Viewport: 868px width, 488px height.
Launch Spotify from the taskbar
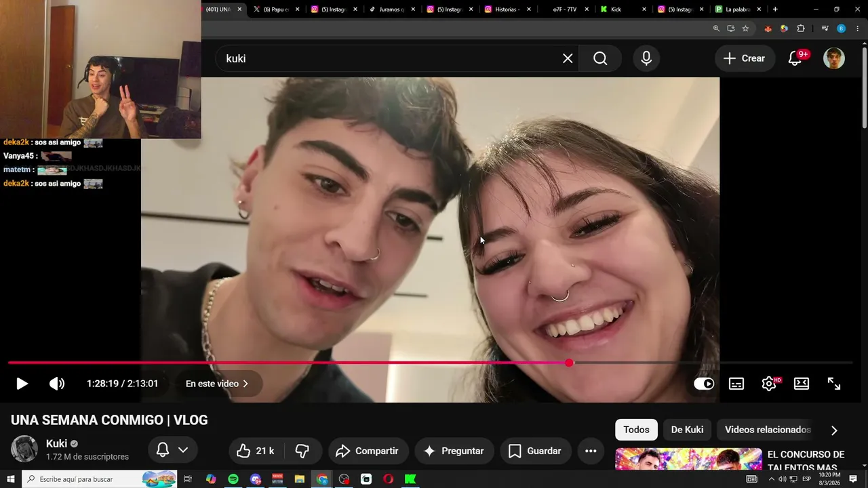pyautogui.click(x=233, y=479)
